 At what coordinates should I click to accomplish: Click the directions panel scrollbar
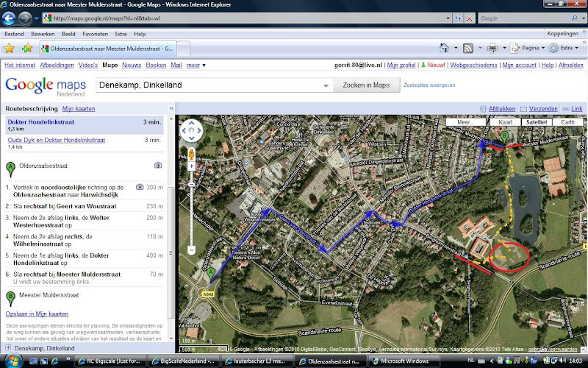[171, 252]
